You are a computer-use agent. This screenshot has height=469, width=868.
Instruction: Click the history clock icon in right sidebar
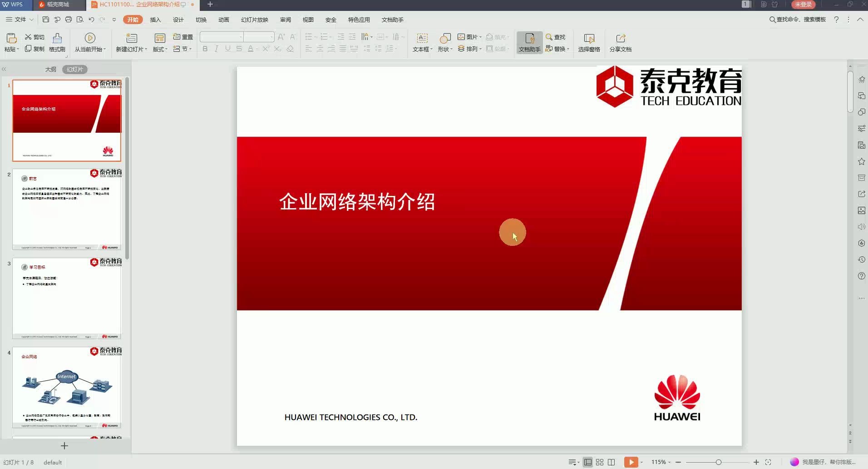coord(861,259)
